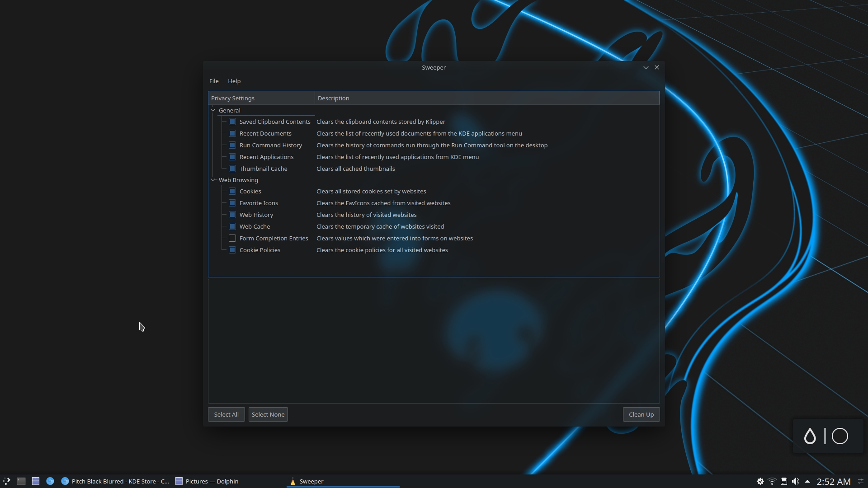
Task: Toggle Thumbnail Cache checkbox
Action: pyautogui.click(x=232, y=169)
